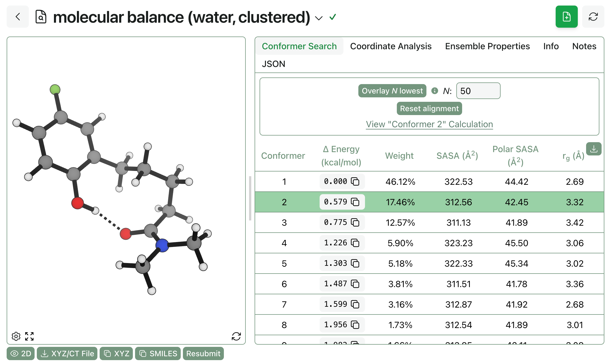The image size is (611, 364).
Task: Open View "Conformer 2" Calculation link
Action: click(429, 124)
